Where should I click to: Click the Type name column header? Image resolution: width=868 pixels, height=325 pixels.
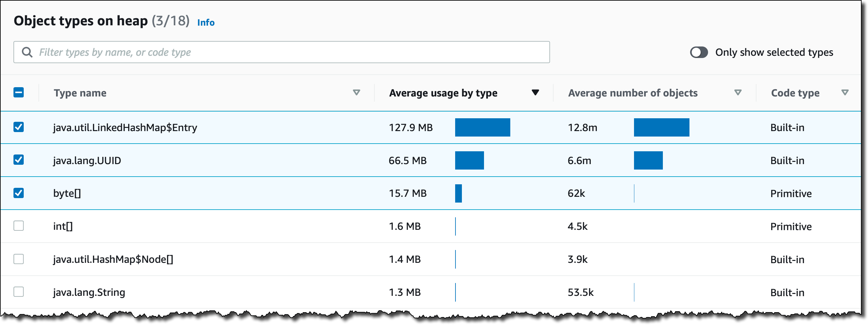pos(80,93)
